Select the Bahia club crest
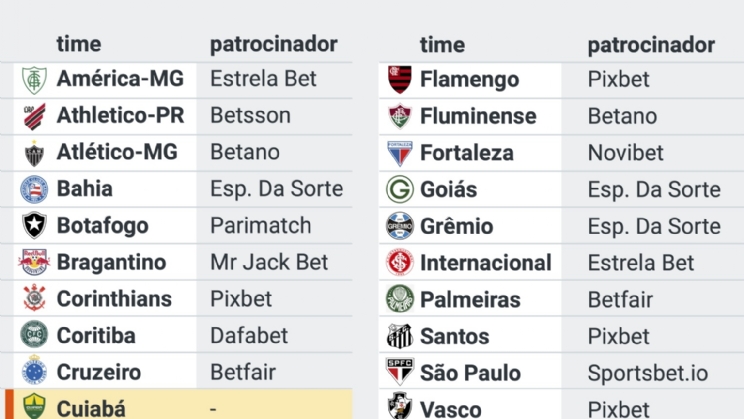Screen dimensions: 744x419 click(34, 188)
